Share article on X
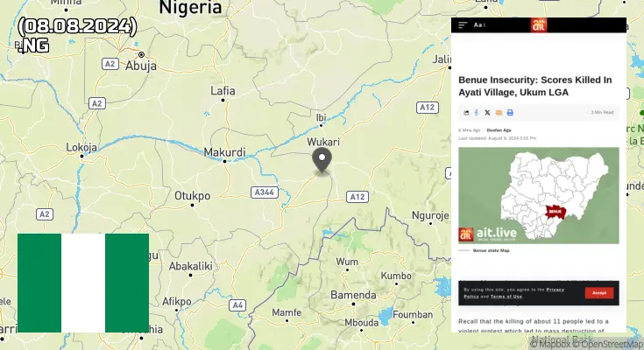Screen dimensions: 644x350 487,112
